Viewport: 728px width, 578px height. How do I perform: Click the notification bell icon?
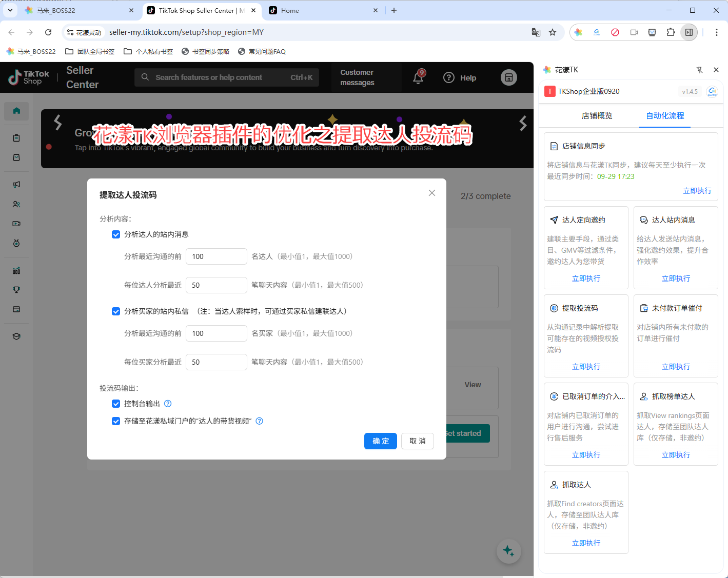click(418, 78)
